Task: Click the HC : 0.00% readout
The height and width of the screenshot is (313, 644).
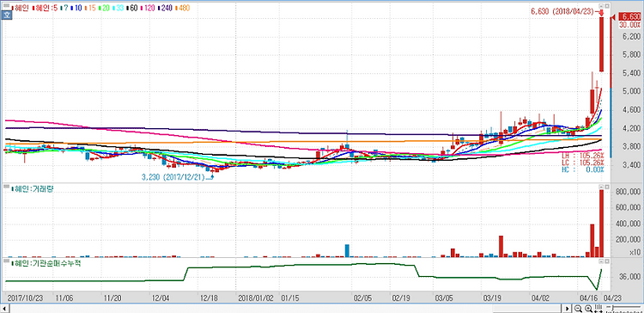Action: (x=583, y=169)
